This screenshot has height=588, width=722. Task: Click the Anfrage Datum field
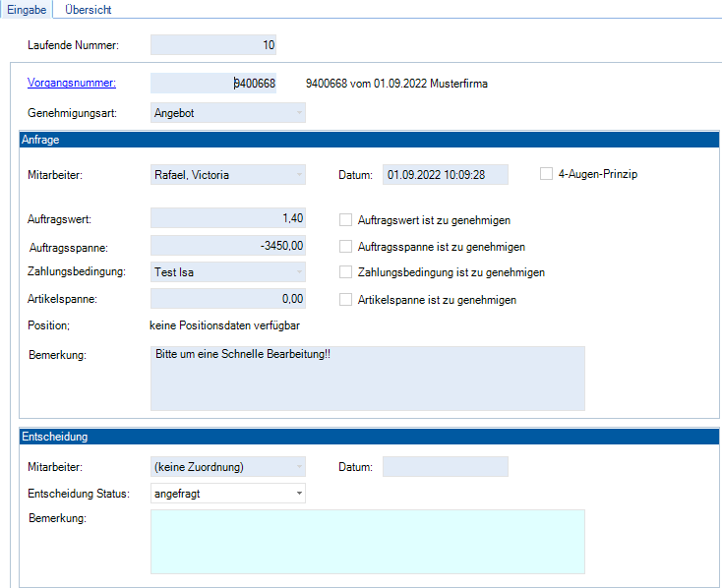(445, 175)
